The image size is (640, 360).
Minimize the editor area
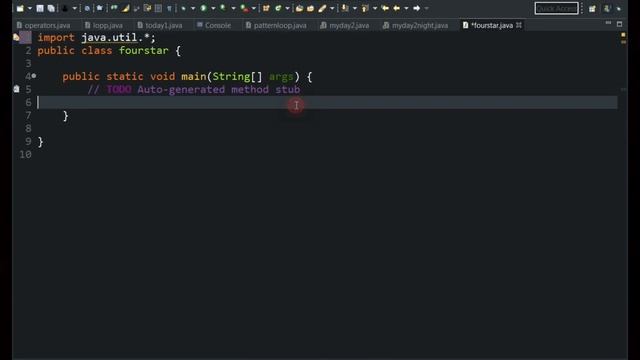(608, 23)
